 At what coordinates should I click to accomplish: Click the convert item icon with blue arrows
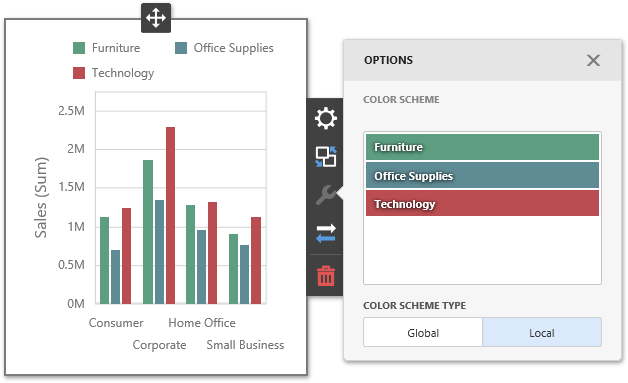pos(326,157)
